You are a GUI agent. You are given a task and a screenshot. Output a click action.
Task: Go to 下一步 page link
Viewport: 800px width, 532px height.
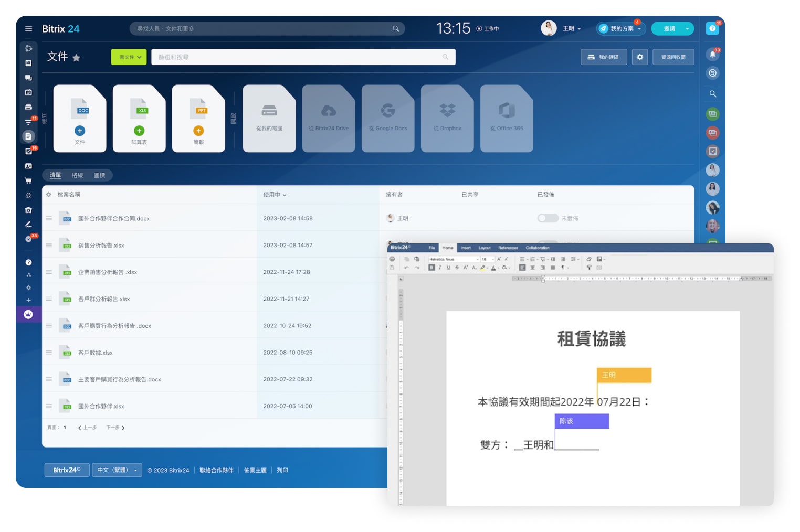point(115,428)
